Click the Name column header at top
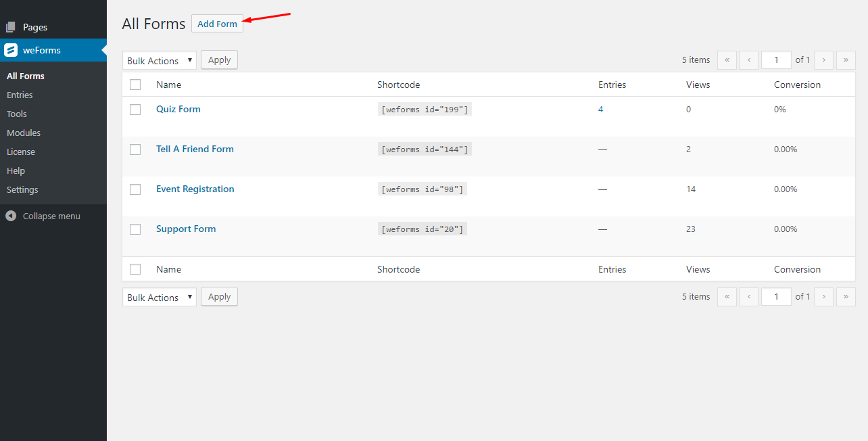 pyautogui.click(x=168, y=85)
